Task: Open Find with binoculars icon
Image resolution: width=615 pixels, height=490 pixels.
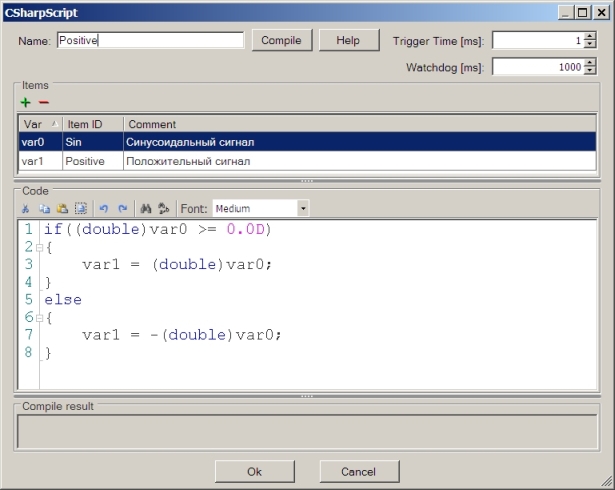Action: (x=146, y=208)
